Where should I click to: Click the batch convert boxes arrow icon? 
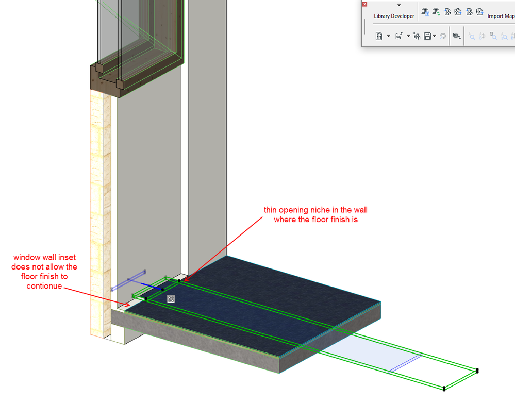457,36
